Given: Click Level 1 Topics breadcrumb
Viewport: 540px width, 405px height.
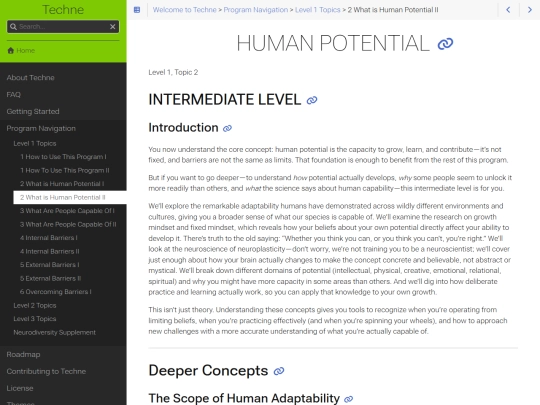Looking at the screenshot, I should [318, 10].
